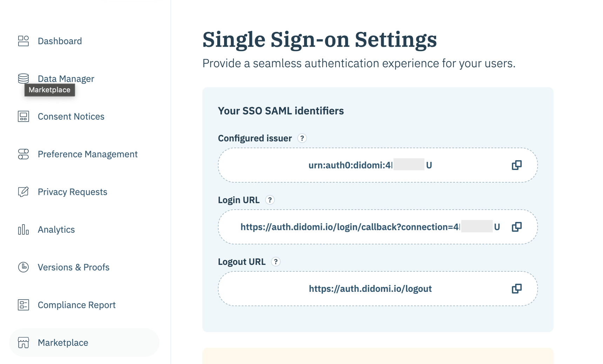Select the Marketplace entry in the sidebar
This screenshot has height=364, width=603.
(63, 343)
